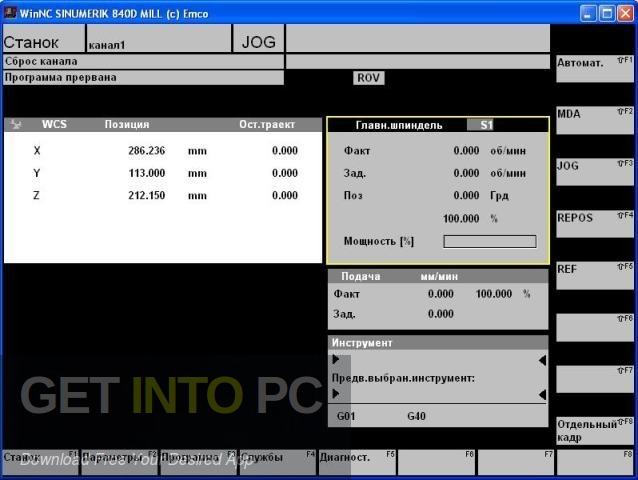638x480 pixels.
Task: Open the Программа bottom menu softkey
Action: coord(199,462)
